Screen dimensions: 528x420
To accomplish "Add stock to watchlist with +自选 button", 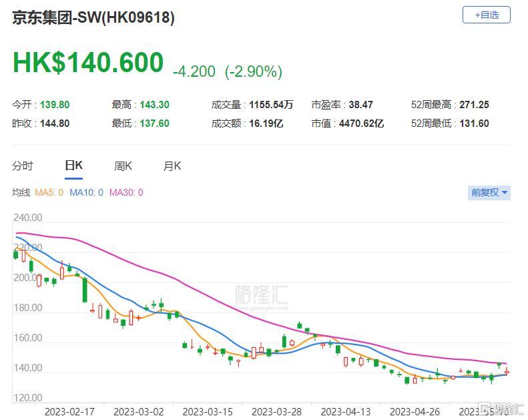I will [486, 15].
